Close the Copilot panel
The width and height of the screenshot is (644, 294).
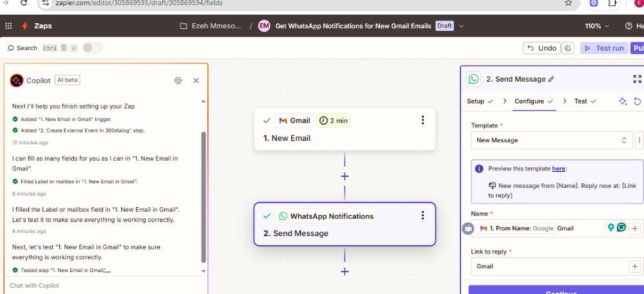[196, 80]
